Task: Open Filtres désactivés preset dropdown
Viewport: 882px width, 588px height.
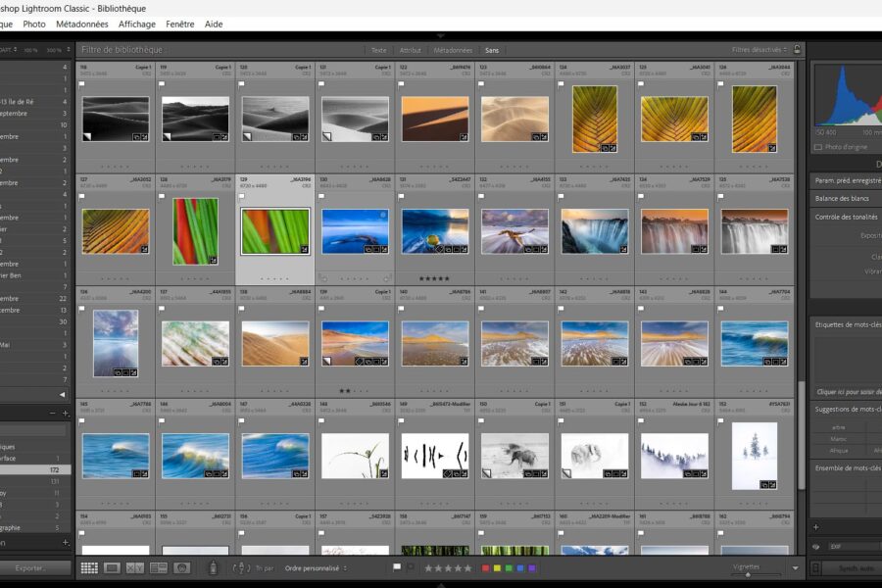Action: point(759,50)
